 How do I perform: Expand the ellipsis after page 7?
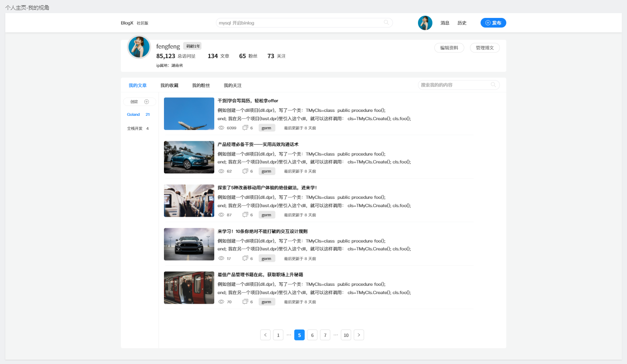click(x=336, y=335)
